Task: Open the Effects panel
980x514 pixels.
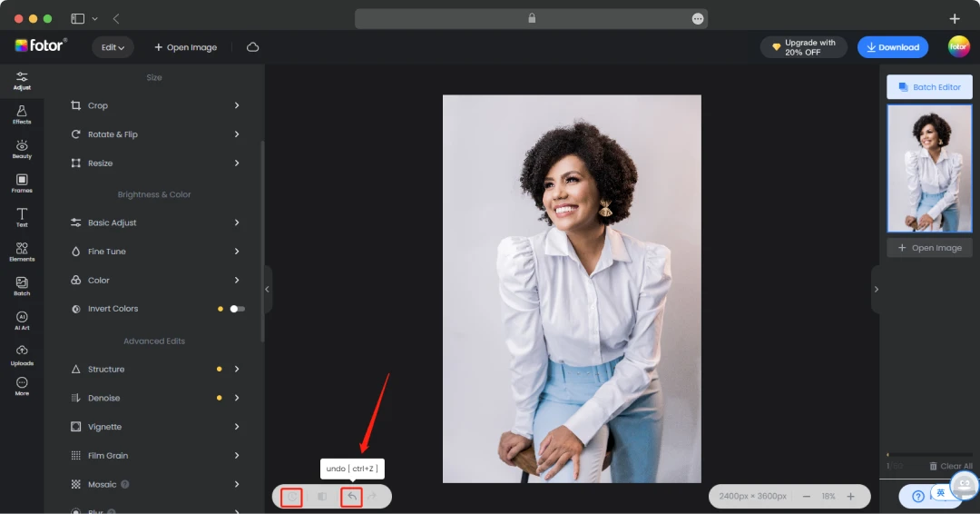Action: (x=22, y=114)
